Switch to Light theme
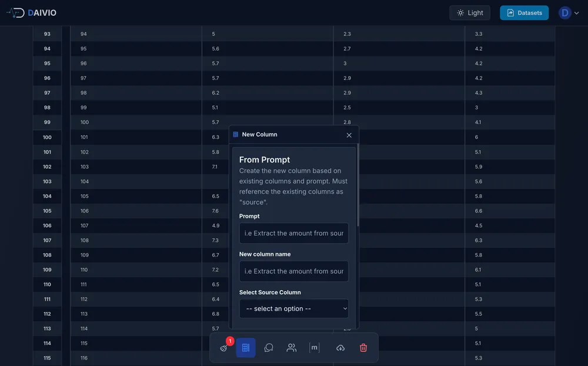Image resolution: width=588 pixels, height=366 pixels. tap(469, 12)
